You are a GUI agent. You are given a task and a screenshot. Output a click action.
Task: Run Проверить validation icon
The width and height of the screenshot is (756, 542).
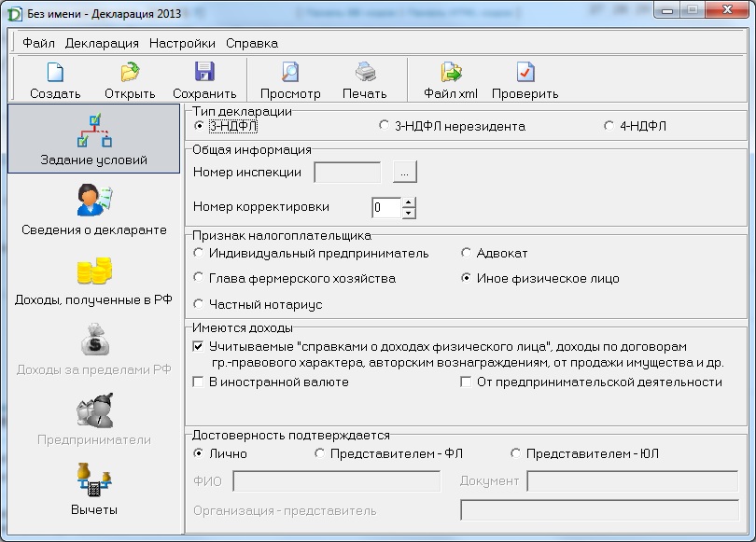525,73
